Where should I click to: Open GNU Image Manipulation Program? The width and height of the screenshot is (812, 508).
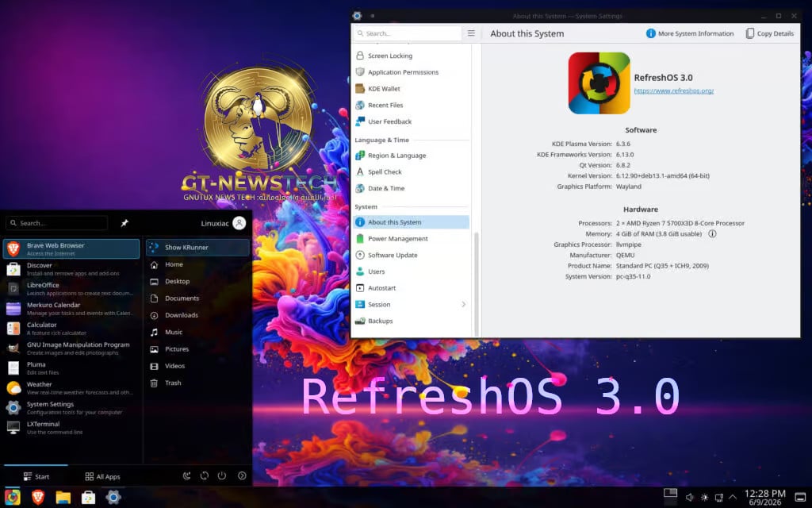coord(71,348)
